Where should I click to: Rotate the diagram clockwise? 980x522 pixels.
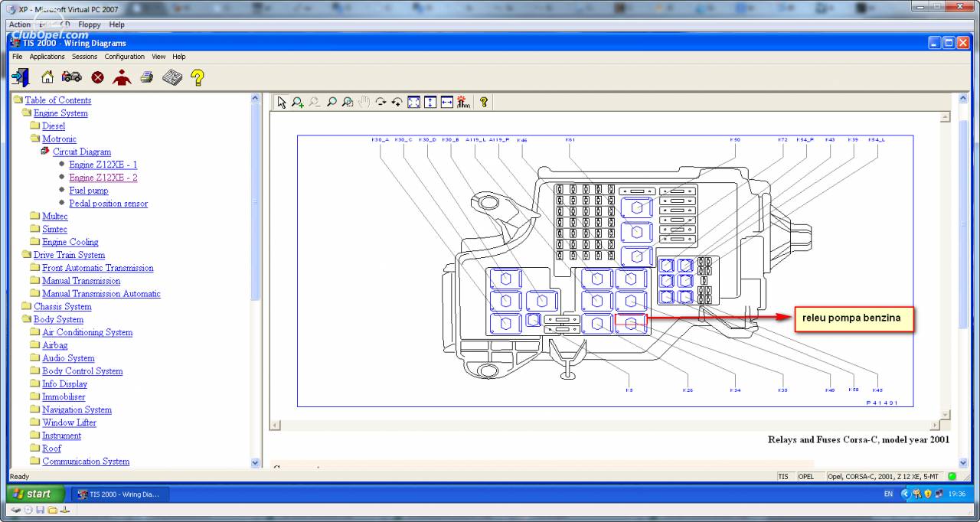[381, 102]
